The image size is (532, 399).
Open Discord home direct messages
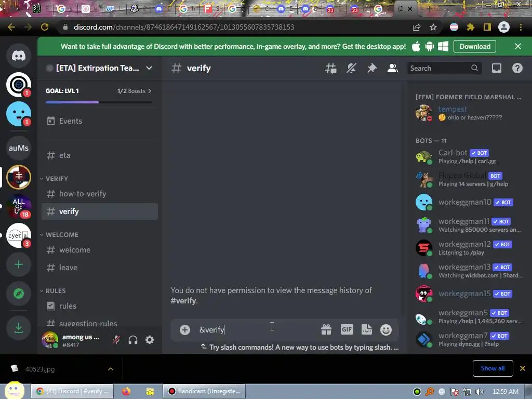point(19,56)
